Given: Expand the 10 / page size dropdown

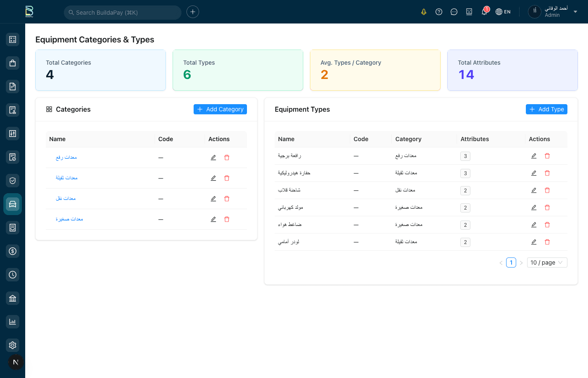Looking at the screenshot, I should tap(546, 262).
